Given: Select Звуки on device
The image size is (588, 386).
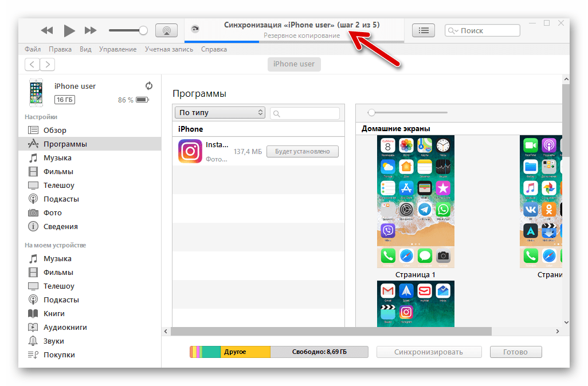Looking at the screenshot, I should [x=89, y=341].
